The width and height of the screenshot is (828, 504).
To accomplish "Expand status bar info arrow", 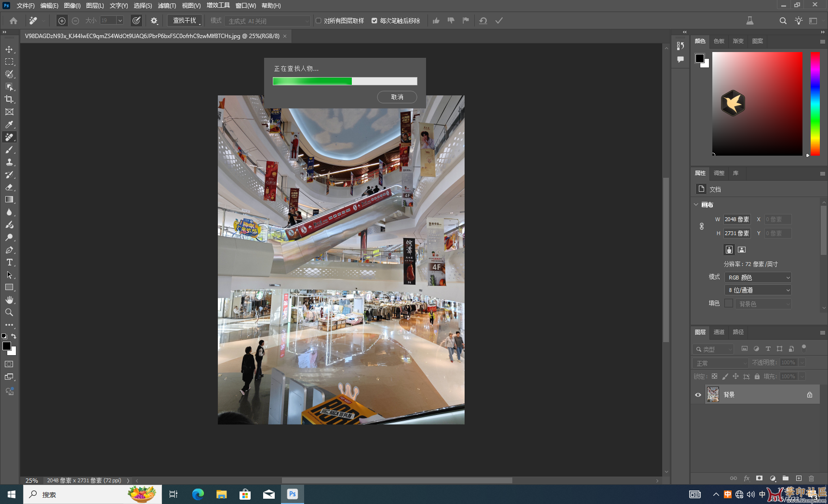I will tap(128, 480).
